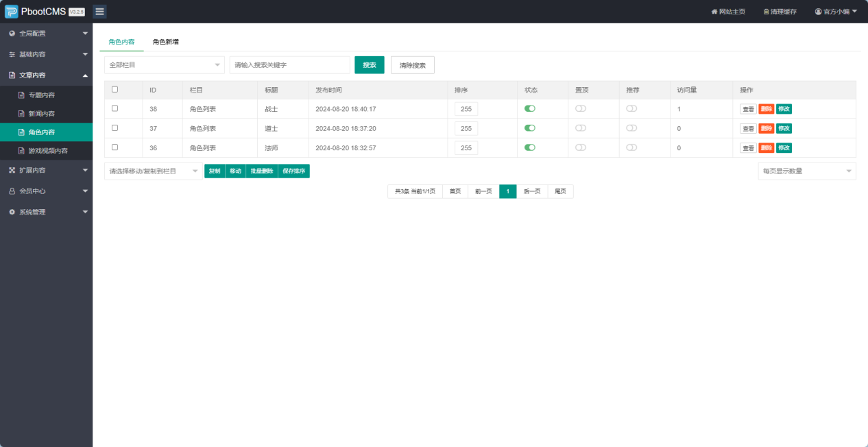Turn off the 状态 switch for 道士
Viewport: 868px width, 447px height.
(530, 128)
